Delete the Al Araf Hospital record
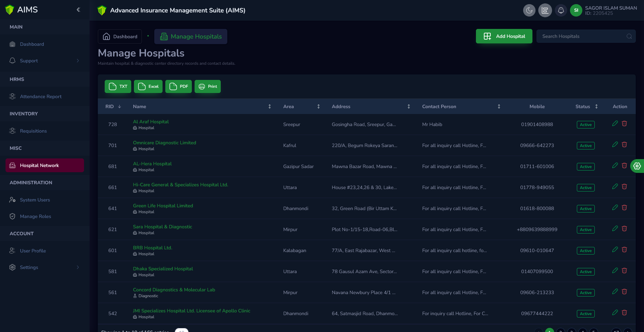This screenshot has height=332, width=644. point(624,124)
